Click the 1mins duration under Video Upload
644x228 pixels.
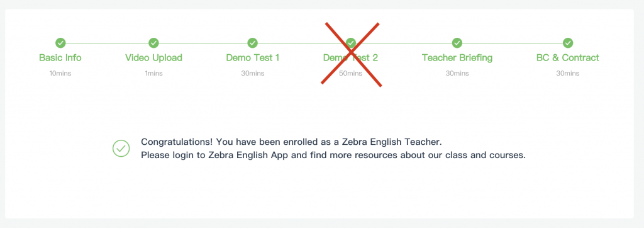[153, 74]
